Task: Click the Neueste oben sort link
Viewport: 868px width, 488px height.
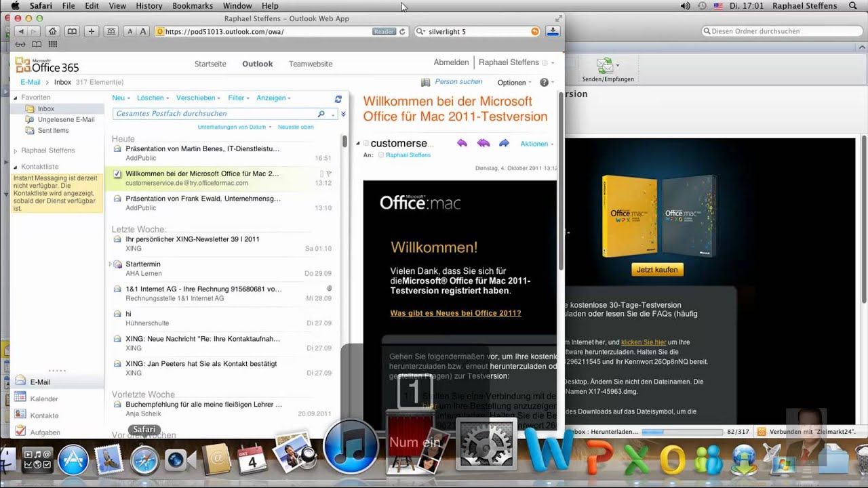Action: 296,127
